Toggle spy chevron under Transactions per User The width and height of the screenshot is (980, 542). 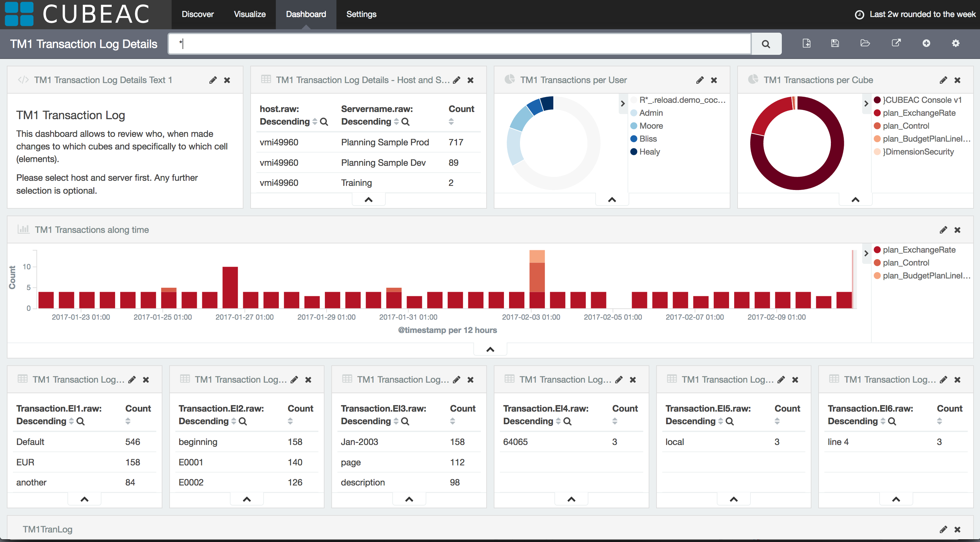(612, 200)
